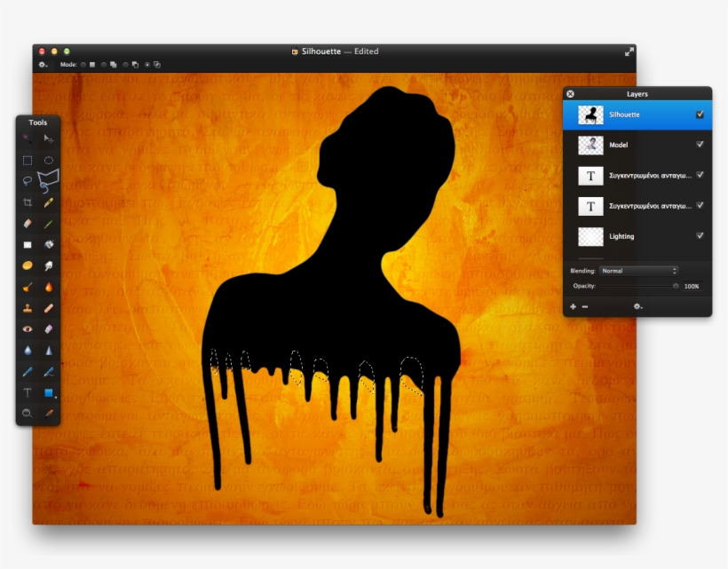Open the Layers panel gear menu
The width and height of the screenshot is (728, 569).
coord(637,306)
